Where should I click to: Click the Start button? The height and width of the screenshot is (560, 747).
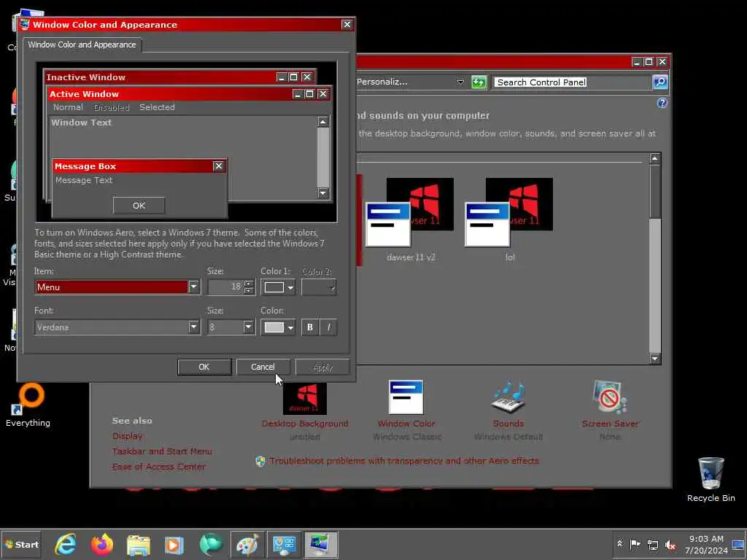tap(21, 544)
